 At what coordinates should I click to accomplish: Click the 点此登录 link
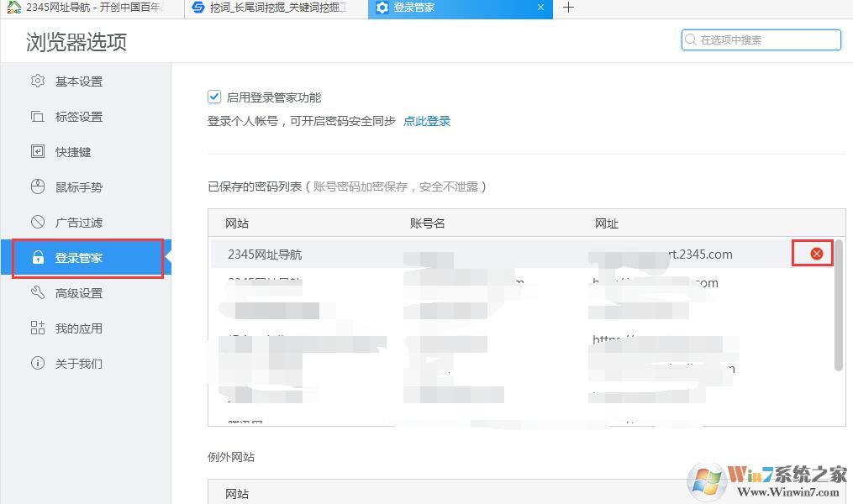427,121
